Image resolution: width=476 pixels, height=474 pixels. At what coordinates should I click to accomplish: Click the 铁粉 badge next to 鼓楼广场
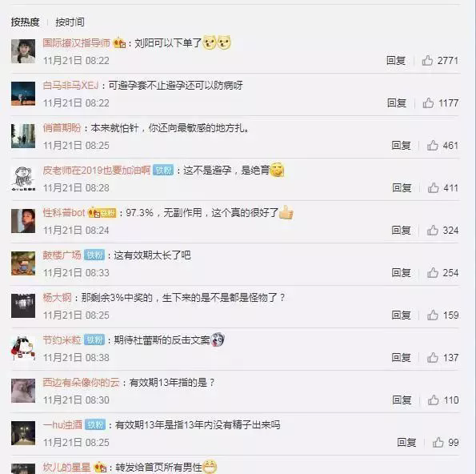[94, 255]
